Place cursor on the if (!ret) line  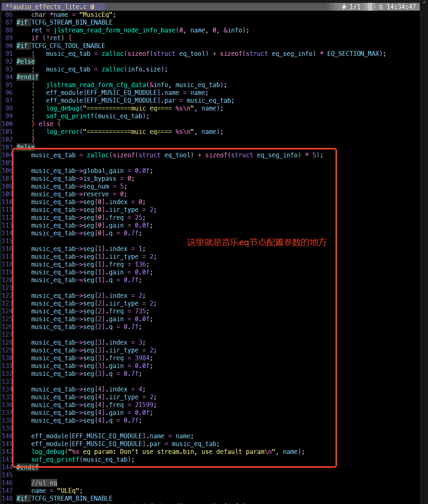51,38
